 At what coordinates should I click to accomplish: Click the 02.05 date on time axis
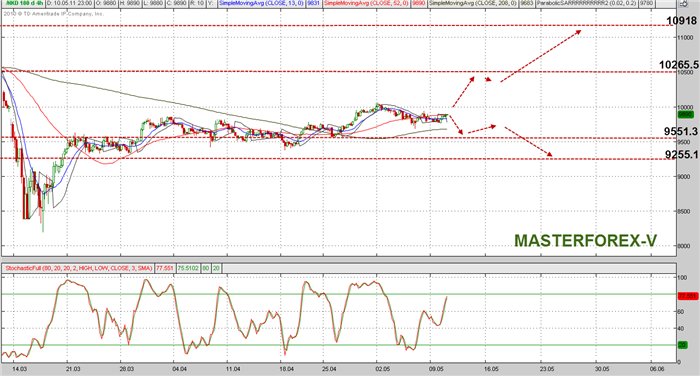click(x=382, y=369)
